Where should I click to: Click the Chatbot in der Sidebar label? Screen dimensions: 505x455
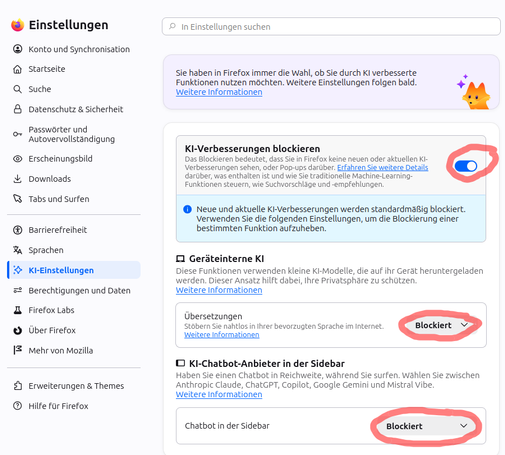[x=227, y=426]
